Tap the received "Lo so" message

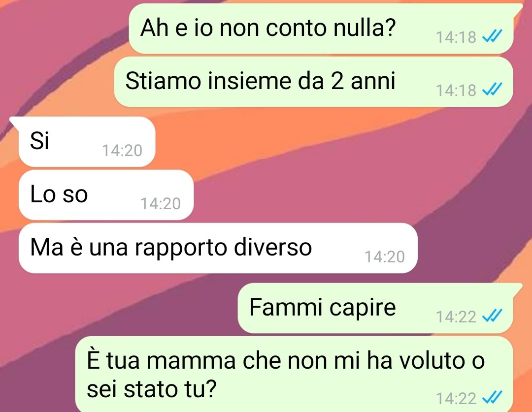106,194
